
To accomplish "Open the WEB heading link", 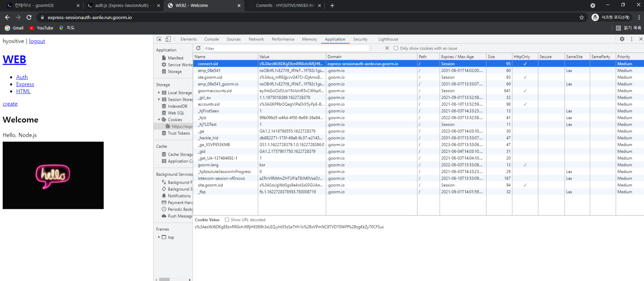I will [14, 59].
